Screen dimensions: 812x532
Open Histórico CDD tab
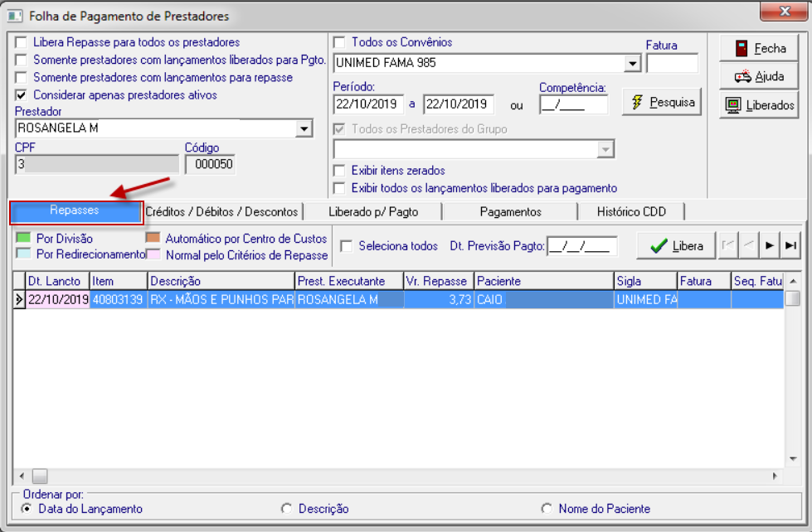(630, 212)
